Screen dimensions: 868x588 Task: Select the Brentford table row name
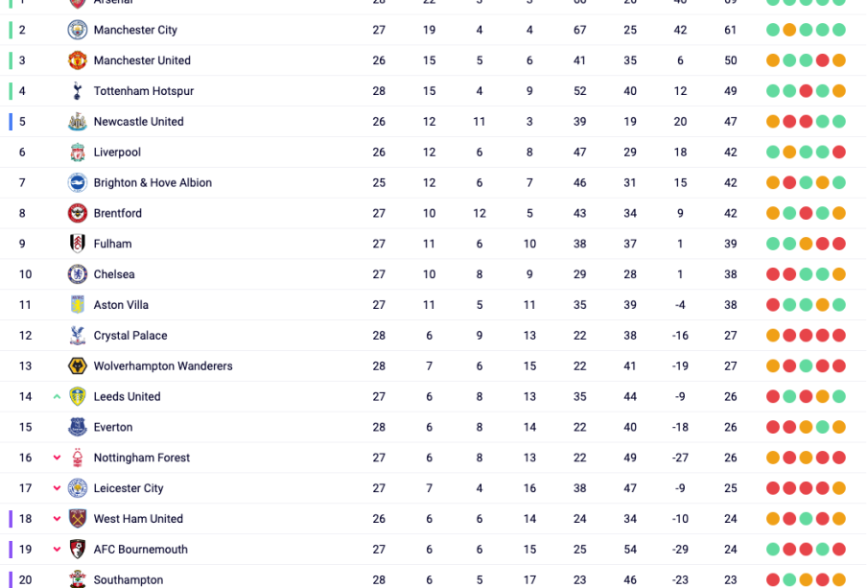pos(117,213)
